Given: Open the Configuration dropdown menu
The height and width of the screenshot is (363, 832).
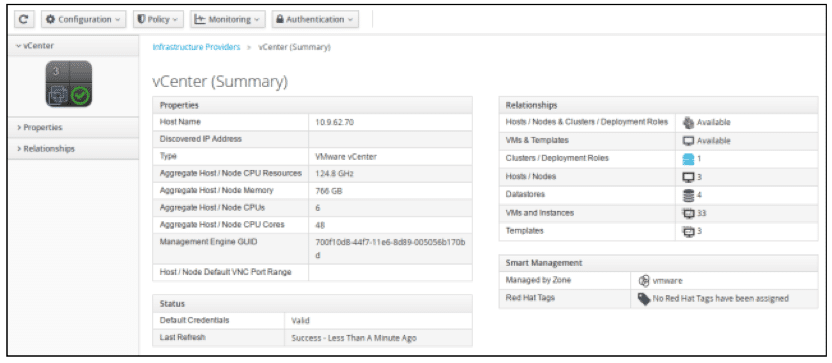Looking at the screenshot, I should pos(83,19).
